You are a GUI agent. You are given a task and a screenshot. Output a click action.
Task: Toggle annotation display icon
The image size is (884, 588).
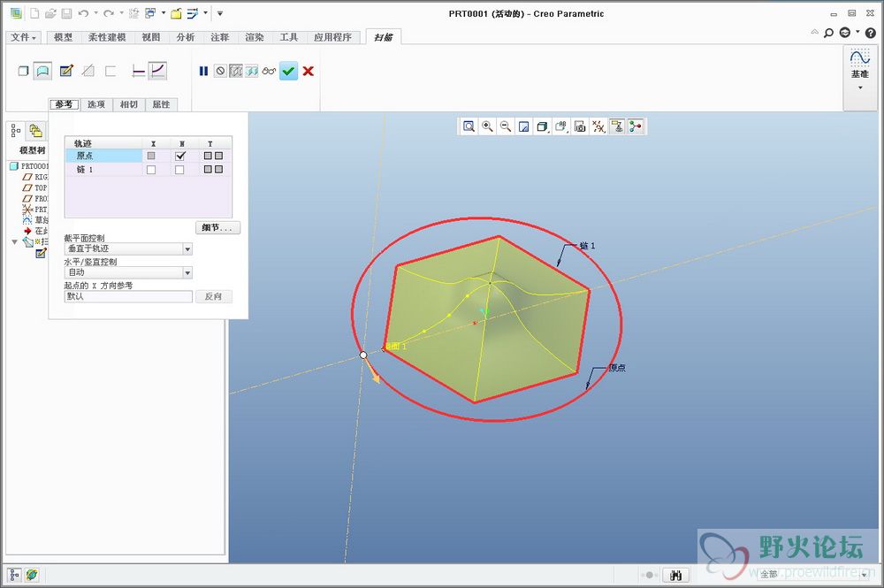[617, 126]
